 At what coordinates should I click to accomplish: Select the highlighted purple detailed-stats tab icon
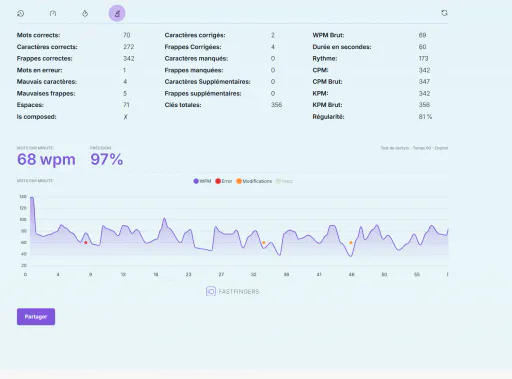click(x=117, y=13)
